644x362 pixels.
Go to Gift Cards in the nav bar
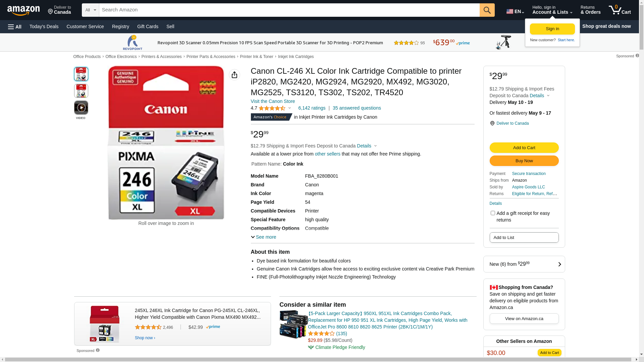pos(148,26)
